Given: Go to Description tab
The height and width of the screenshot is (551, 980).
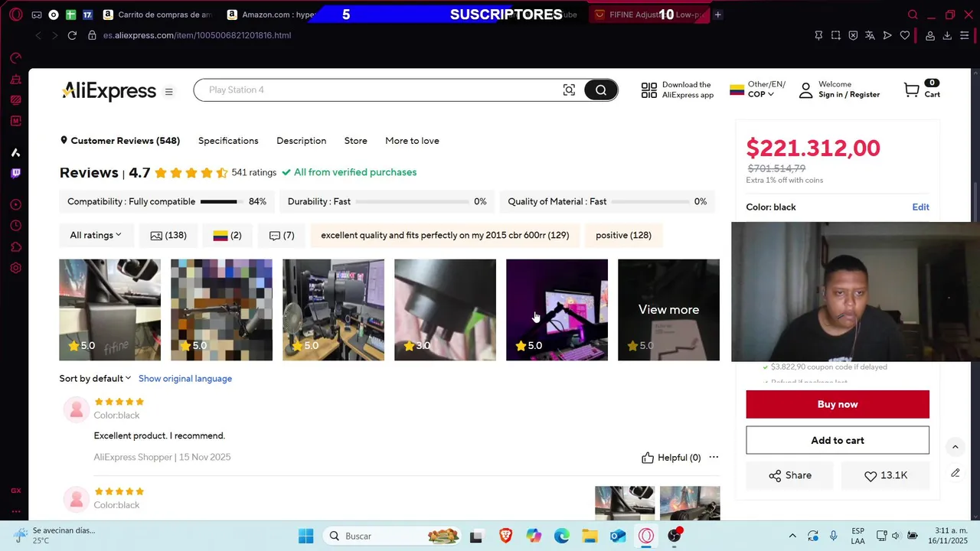Looking at the screenshot, I should click(301, 141).
